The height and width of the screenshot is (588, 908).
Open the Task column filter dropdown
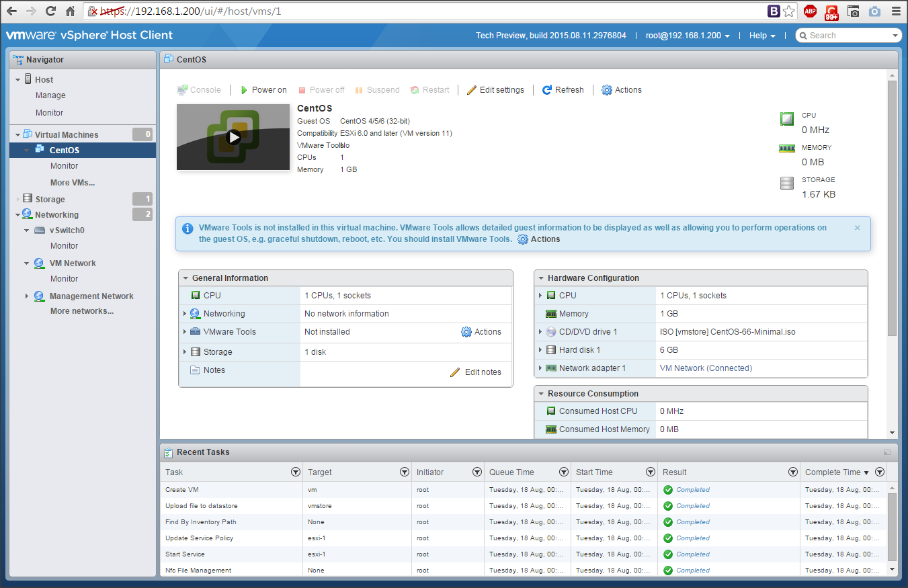295,472
